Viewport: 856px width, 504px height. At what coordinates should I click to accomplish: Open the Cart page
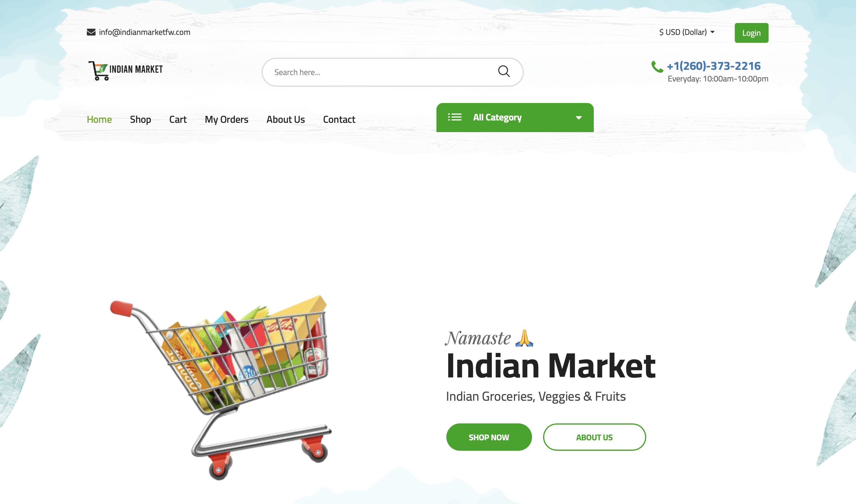(178, 120)
